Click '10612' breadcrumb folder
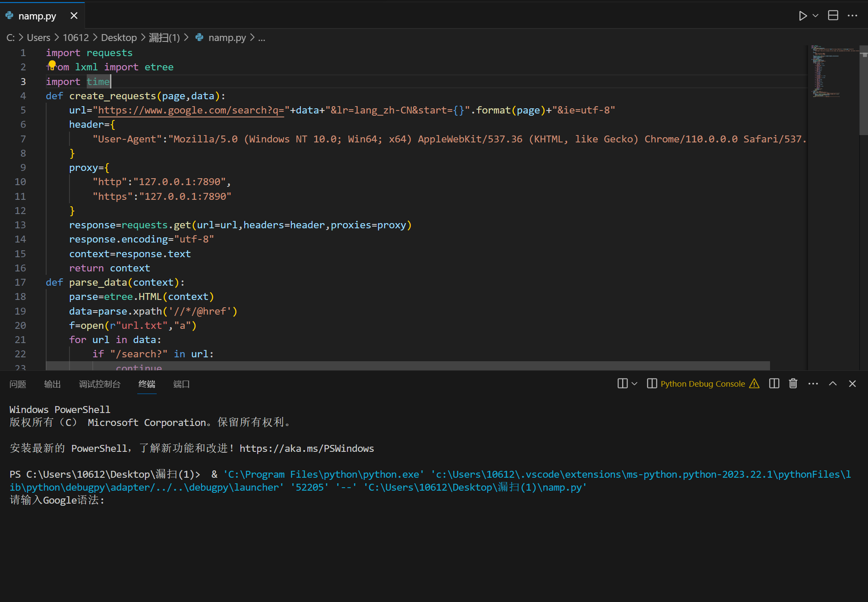The width and height of the screenshot is (868, 602). [x=76, y=38]
